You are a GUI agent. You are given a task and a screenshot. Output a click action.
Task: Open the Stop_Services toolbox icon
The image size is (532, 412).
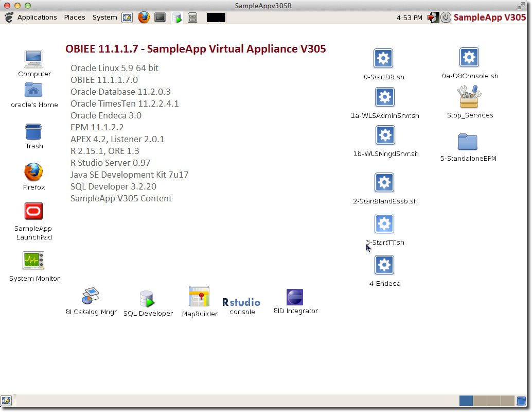pyautogui.click(x=469, y=96)
